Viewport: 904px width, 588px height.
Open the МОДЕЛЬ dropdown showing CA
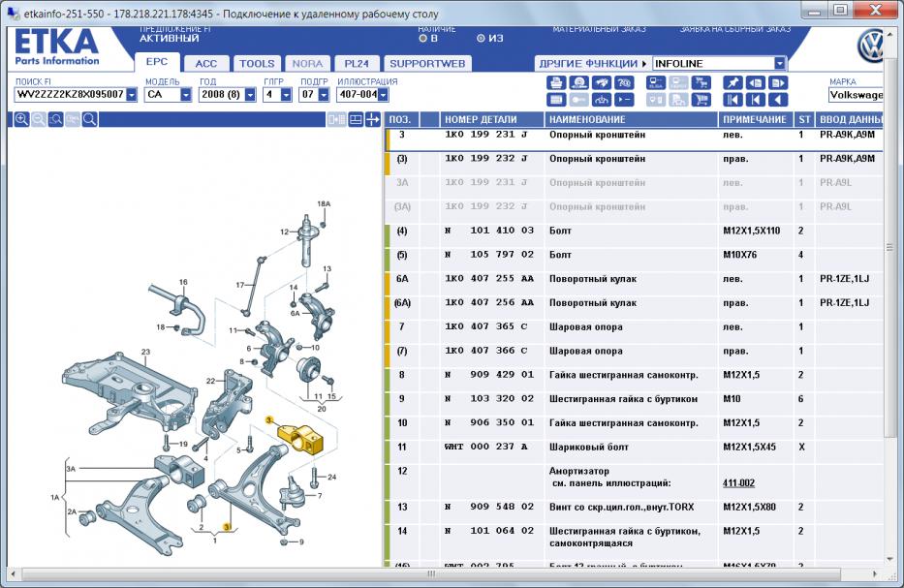click(186, 95)
